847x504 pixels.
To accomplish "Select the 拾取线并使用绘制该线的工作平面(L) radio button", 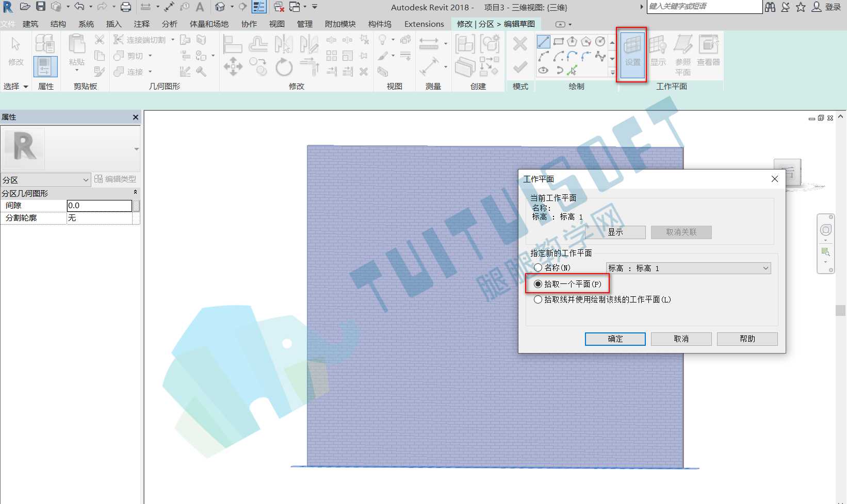I will point(538,299).
